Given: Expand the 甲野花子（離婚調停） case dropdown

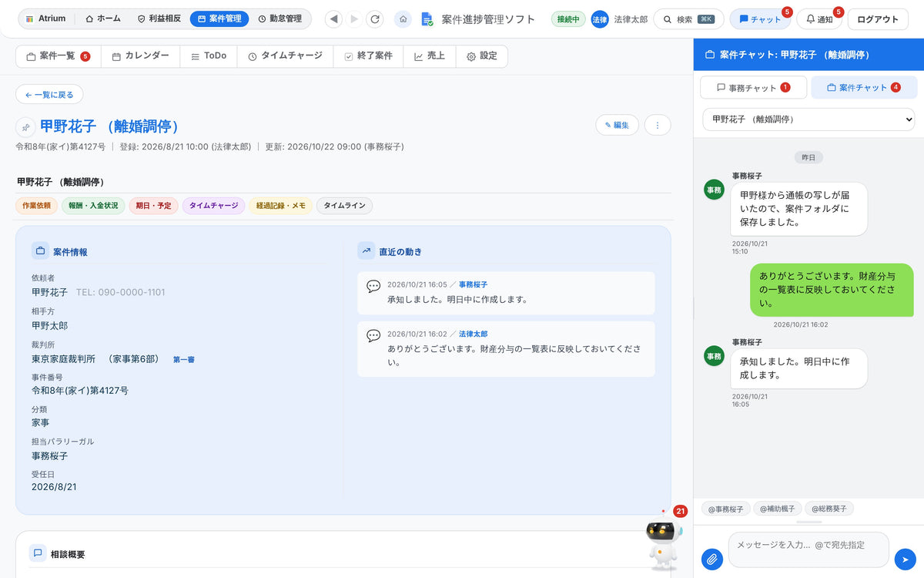Looking at the screenshot, I should click(808, 119).
